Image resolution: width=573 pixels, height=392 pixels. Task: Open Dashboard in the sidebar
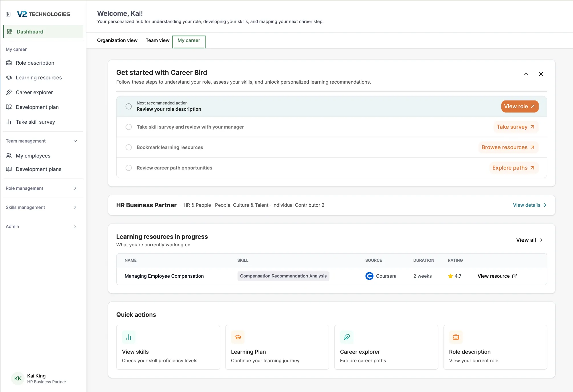(x=43, y=31)
